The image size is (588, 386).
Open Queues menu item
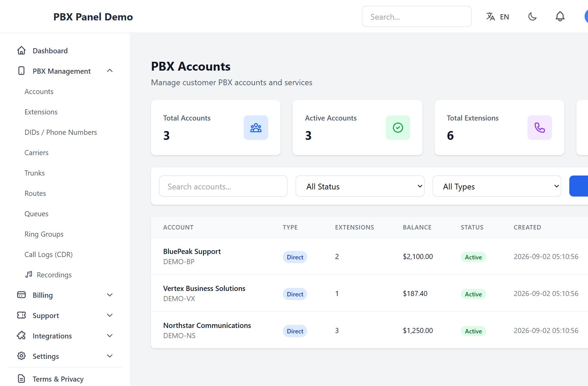tap(36, 214)
